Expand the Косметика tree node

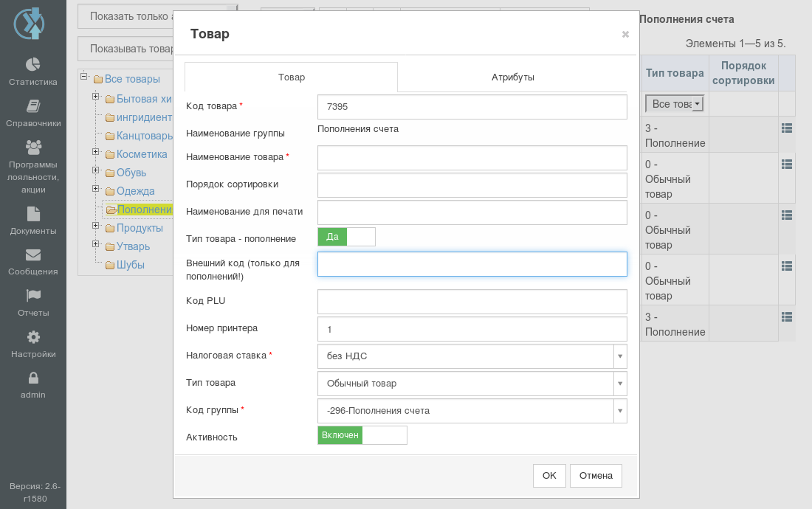[x=96, y=151]
